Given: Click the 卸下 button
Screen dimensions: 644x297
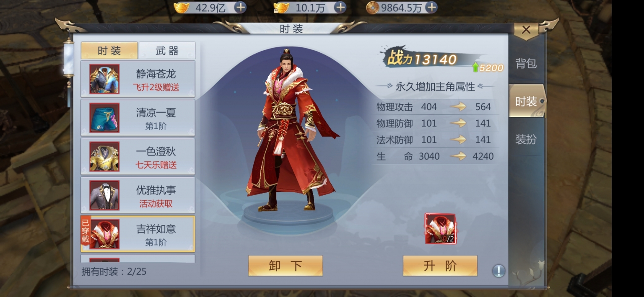Looking at the screenshot, I should coord(286,266).
